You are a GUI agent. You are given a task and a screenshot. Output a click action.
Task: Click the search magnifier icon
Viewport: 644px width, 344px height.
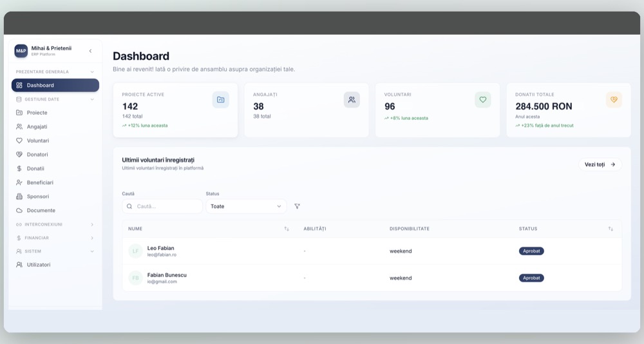(x=129, y=206)
